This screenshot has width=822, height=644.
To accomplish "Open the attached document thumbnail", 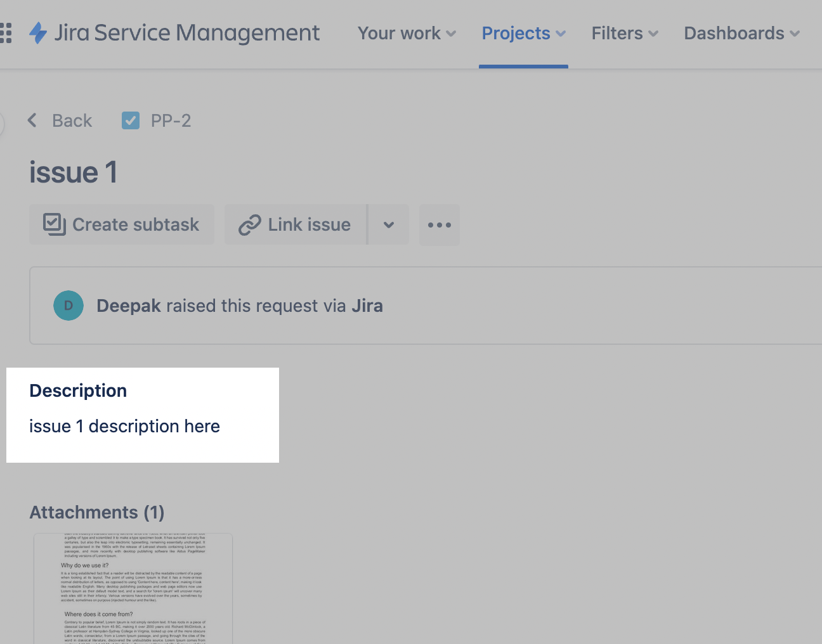I will tap(133, 588).
